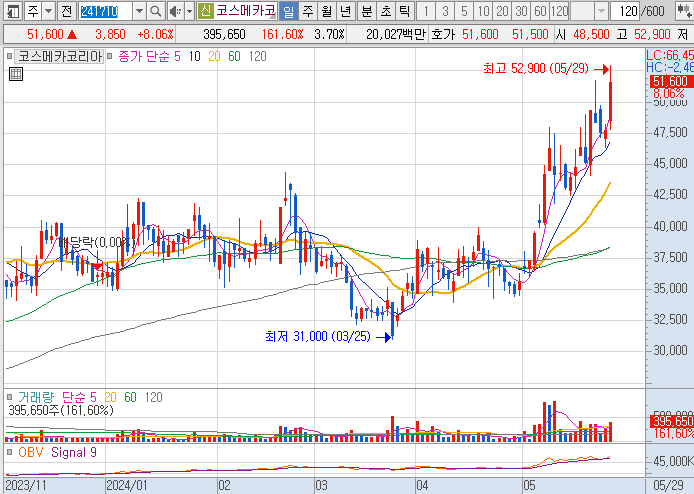Click the volume 단순 5 label
Screen dimensions: 694x494
click(x=79, y=397)
